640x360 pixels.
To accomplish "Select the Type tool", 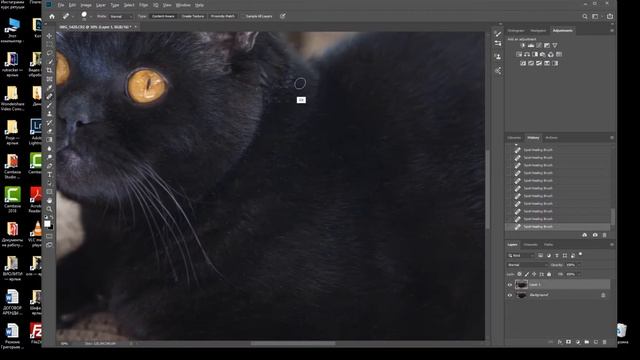I will (x=49, y=175).
